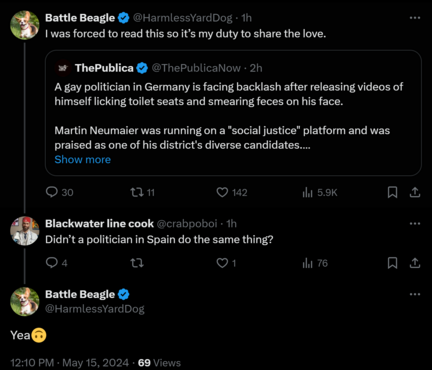Like the reply asking about Spain

pos(226,263)
